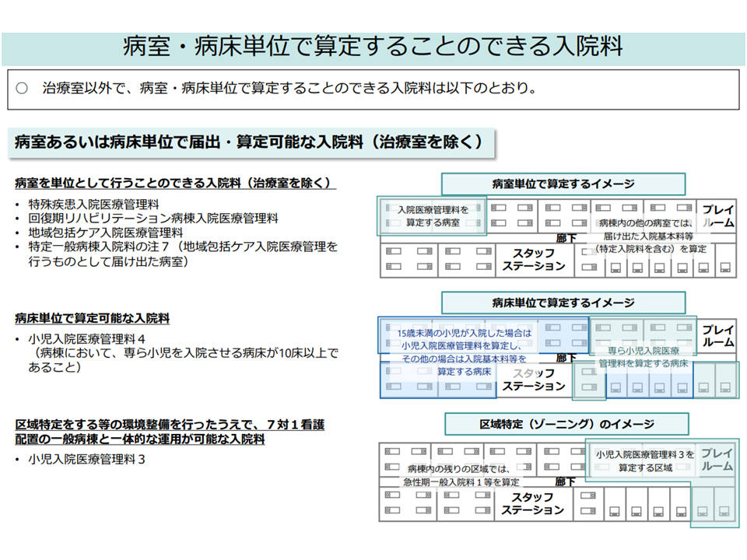Screen dimensions: 747x560
Task: Click the diagram title 病床単位で算定するイメージ
Action: tap(563, 303)
